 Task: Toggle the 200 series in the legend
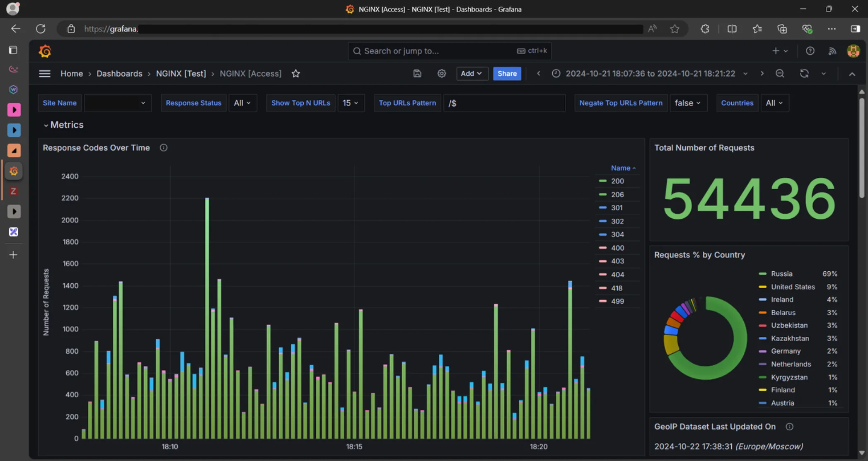pyautogui.click(x=617, y=181)
